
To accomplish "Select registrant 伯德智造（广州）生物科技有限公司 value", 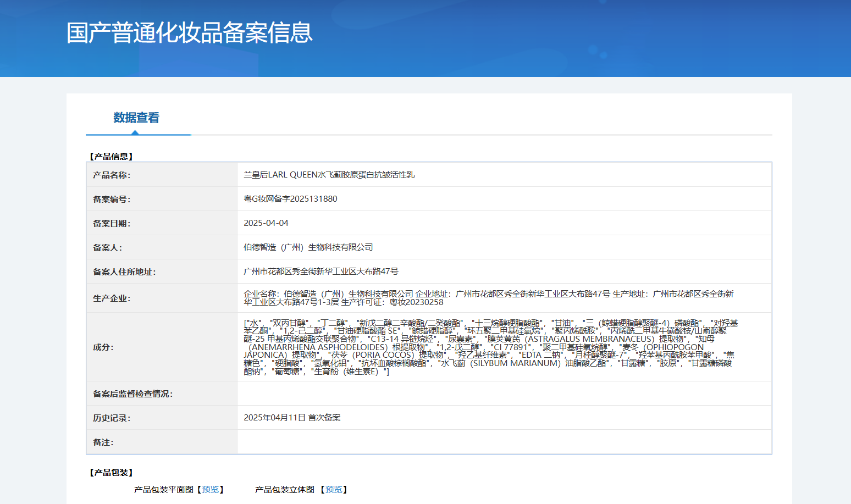I will click(x=308, y=247).
